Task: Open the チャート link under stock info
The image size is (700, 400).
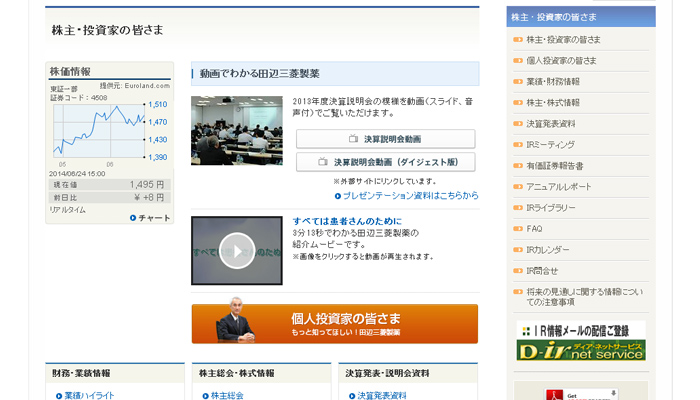Action: (x=154, y=218)
